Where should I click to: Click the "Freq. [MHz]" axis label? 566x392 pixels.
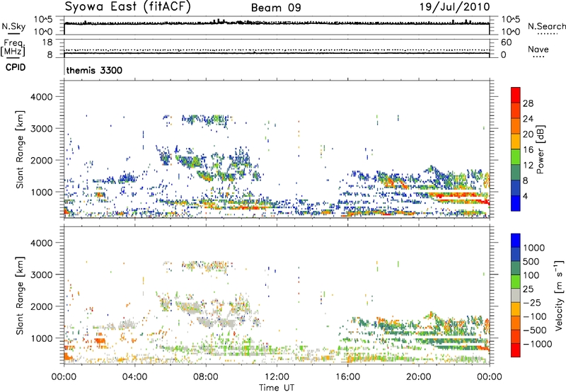click(x=13, y=47)
